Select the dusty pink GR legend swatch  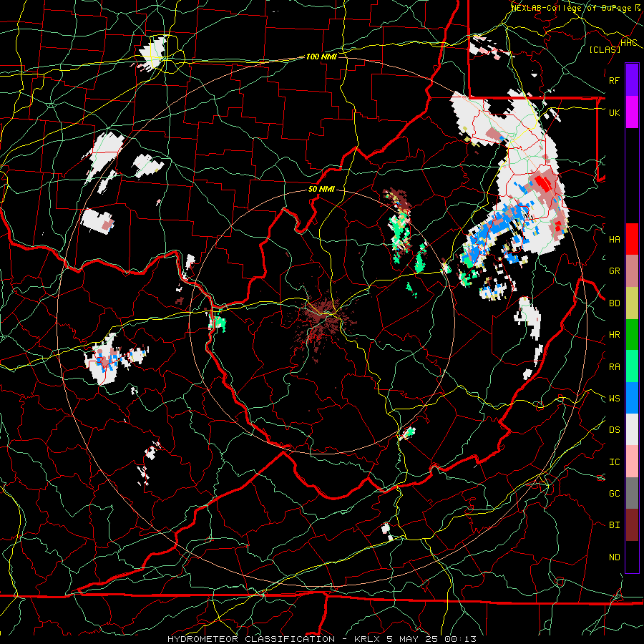click(x=632, y=271)
